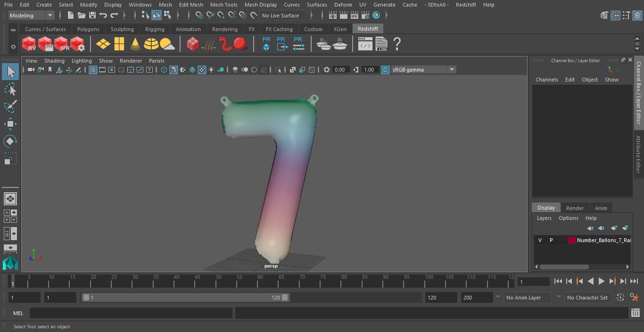Click the range slider bar handle at 120

[x=285, y=298]
